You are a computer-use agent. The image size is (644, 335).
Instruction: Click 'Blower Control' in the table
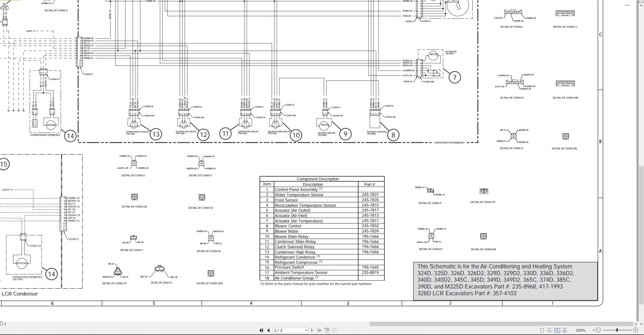click(x=288, y=226)
